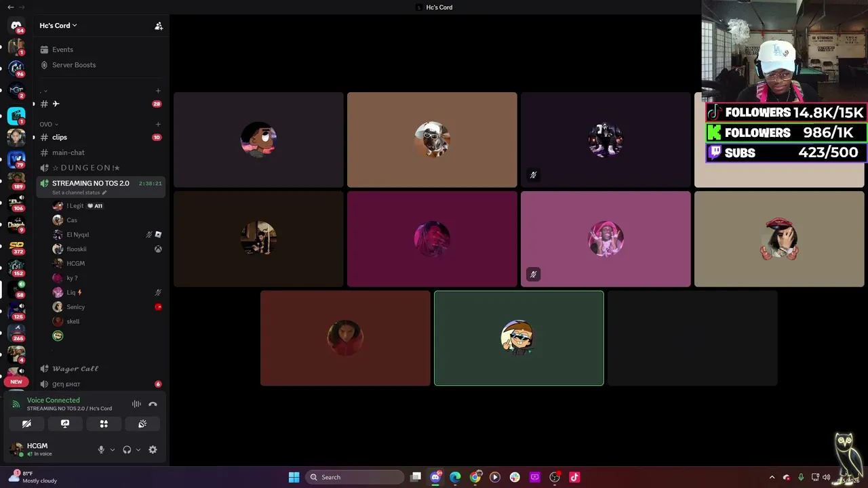Screen dimensions: 868x488
Task: Click the NEW unread mentions pill
Action: coord(16,382)
